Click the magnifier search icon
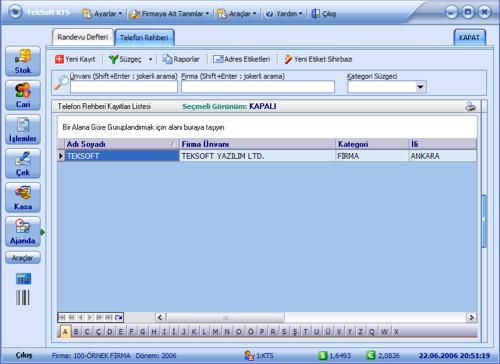Viewport: 500px width, 364px height. pyautogui.click(x=62, y=82)
